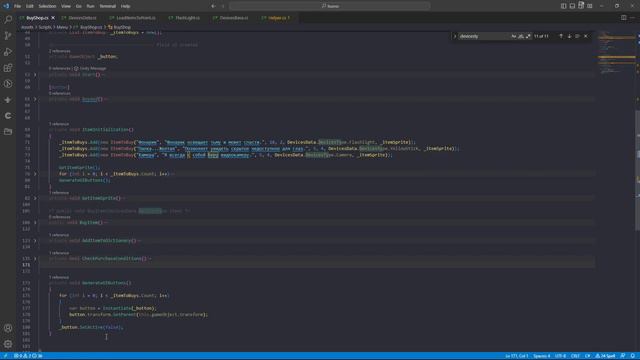Image resolution: width=640 pixels, height=360 pixels.
Task: Expand folded CheckPurchaseConditions method
Action: (36, 259)
